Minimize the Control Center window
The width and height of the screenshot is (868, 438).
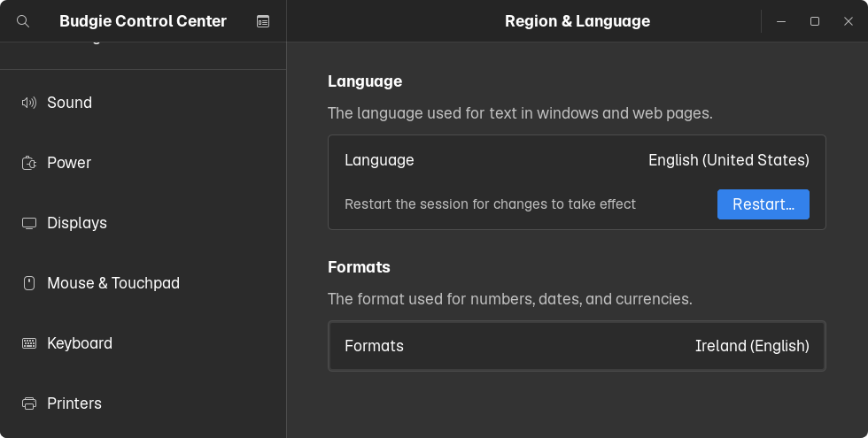[x=781, y=21]
